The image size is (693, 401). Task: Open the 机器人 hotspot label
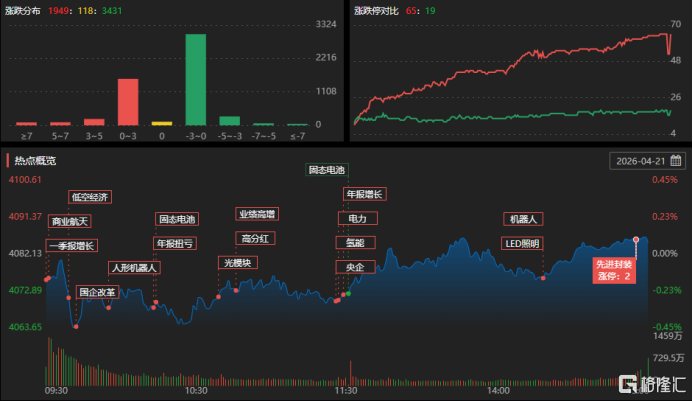524,219
